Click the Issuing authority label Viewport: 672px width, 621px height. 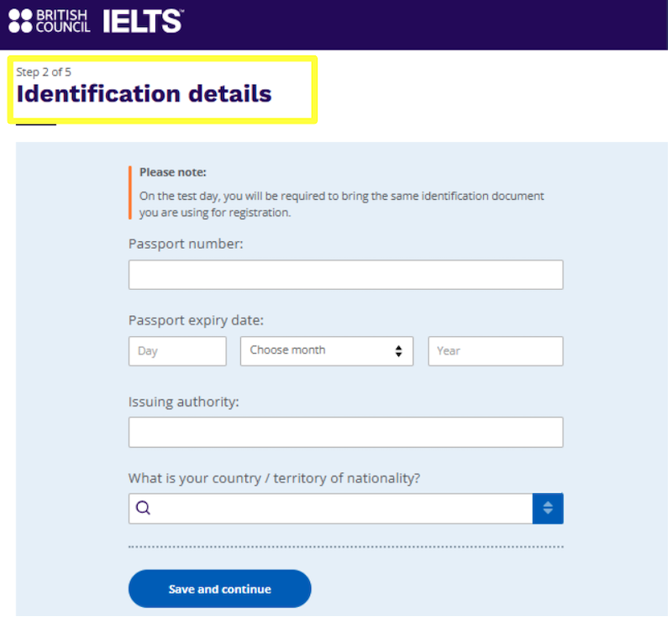tap(183, 402)
